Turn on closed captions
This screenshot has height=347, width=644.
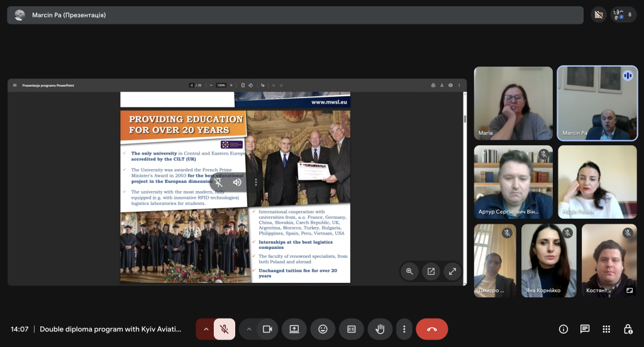(x=352, y=329)
